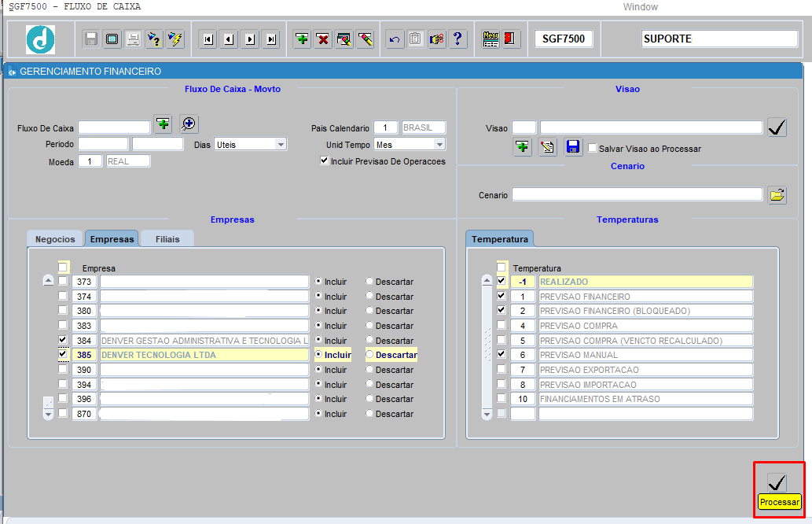Click the Fluxo De Caixa input field
Image resolution: width=812 pixels, height=524 pixels.
[x=114, y=127]
